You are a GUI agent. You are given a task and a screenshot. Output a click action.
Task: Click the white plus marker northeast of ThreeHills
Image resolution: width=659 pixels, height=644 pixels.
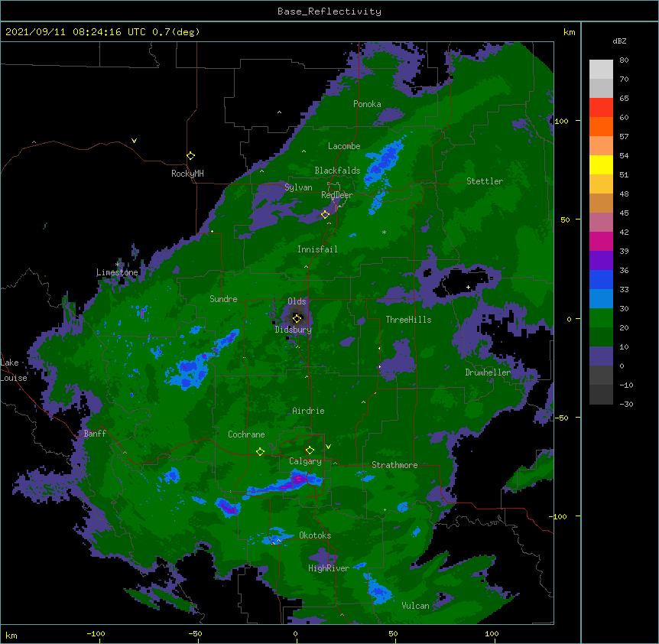pos(468,287)
